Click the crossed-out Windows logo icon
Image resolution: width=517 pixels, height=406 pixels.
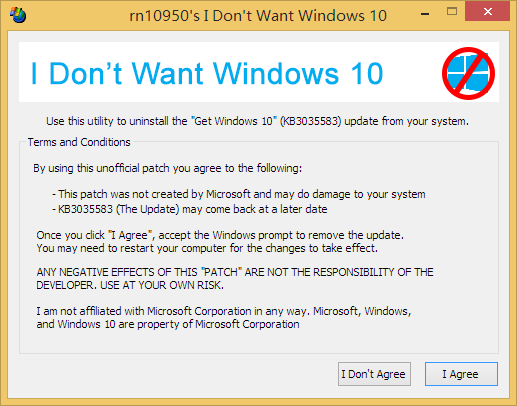tap(468, 73)
